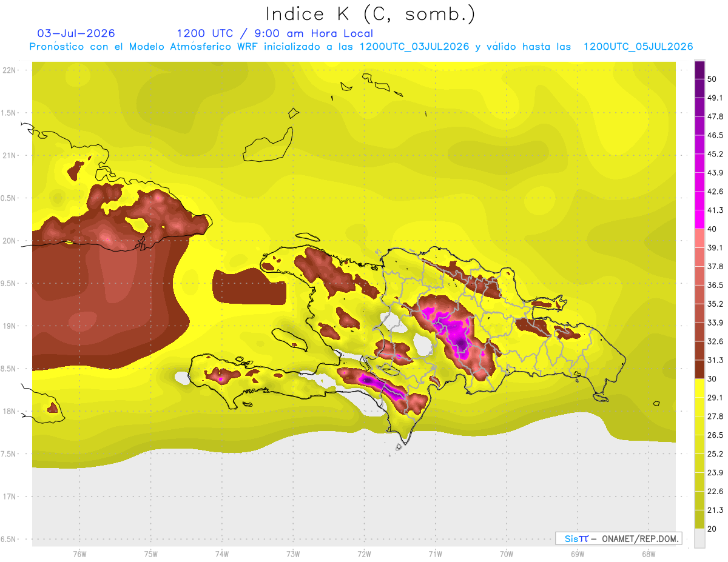The width and height of the screenshot is (728, 562).
Task: Click the colorbar value '32.6'
Action: [x=715, y=341]
